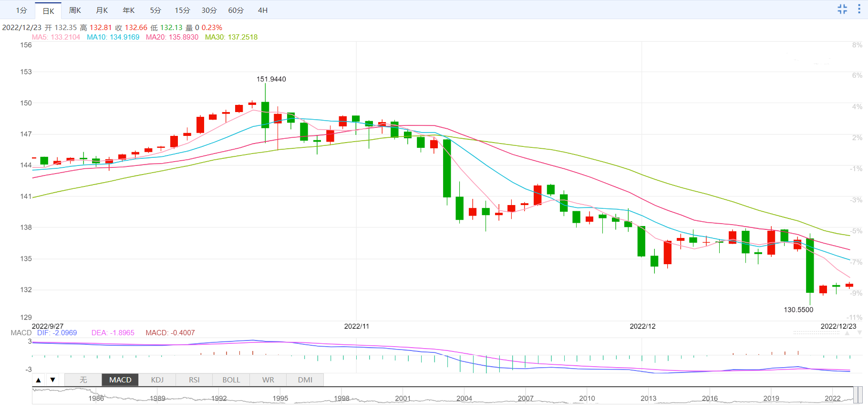Viewport: 868px width, 412px height.
Task: Select the 月K monthly chart period
Action: pyautogui.click(x=102, y=10)
